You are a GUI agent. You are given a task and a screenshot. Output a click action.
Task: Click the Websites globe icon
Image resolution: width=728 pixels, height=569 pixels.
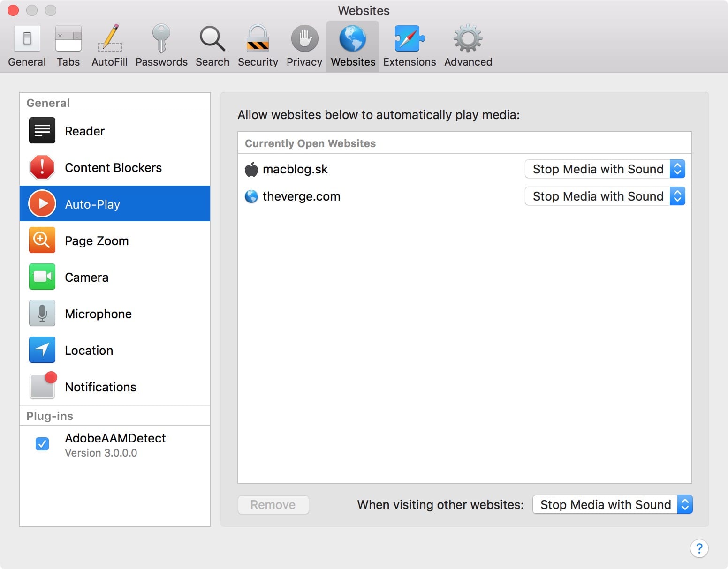pyautogui.click(x=353, y=38)
